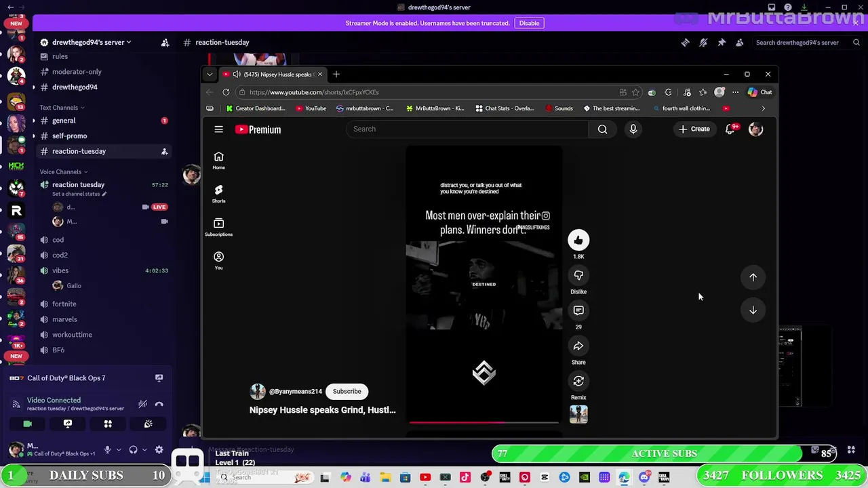Collapse the Voice Channels category
The image size is (868, 488).
click(x=64, y=171)
